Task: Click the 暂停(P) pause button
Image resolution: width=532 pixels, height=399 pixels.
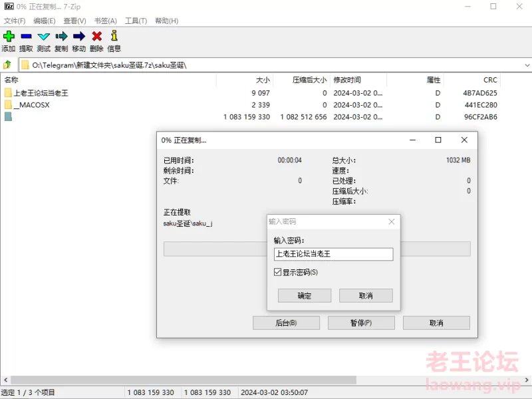Action: pyautogui.click(x=361, y=323)
